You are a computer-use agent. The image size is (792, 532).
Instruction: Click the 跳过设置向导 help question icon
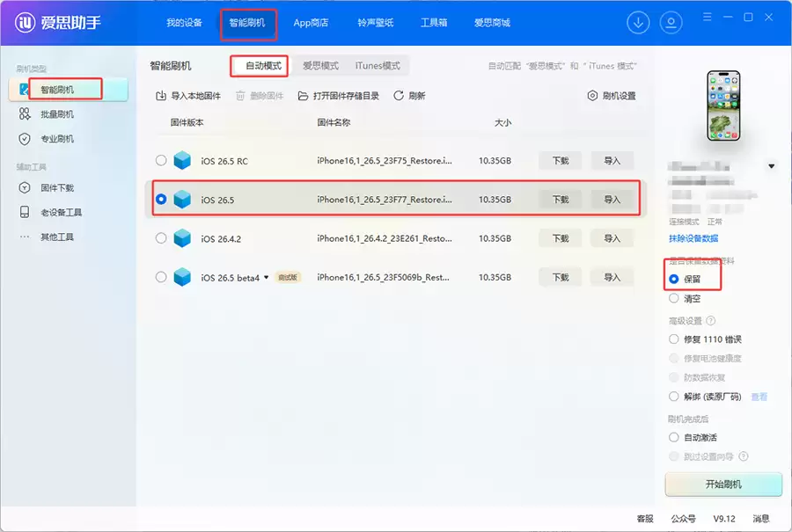coord(744,456)
